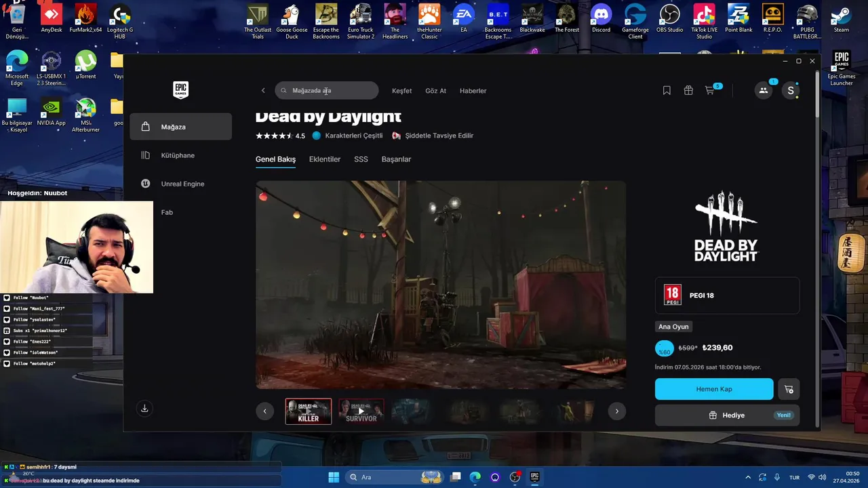Open Goose Goose Duck desktop shortcut

(x=292, y=22)
